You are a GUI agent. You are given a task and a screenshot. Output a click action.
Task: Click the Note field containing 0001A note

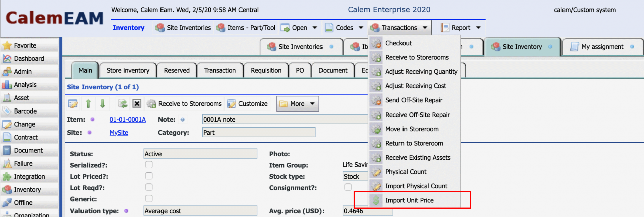[x=285, y=119]
